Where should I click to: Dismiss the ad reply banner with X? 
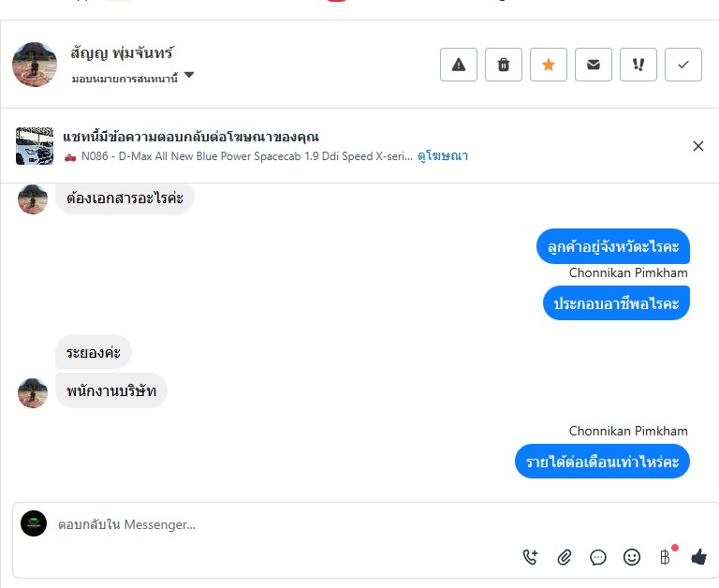(697, 146)
